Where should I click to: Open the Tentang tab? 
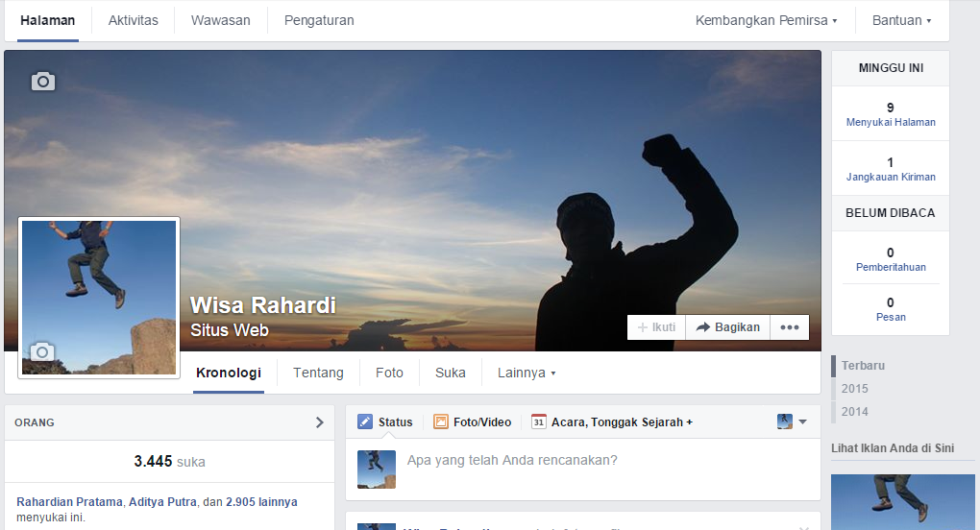pyautogui.click(x=318, y=373)
